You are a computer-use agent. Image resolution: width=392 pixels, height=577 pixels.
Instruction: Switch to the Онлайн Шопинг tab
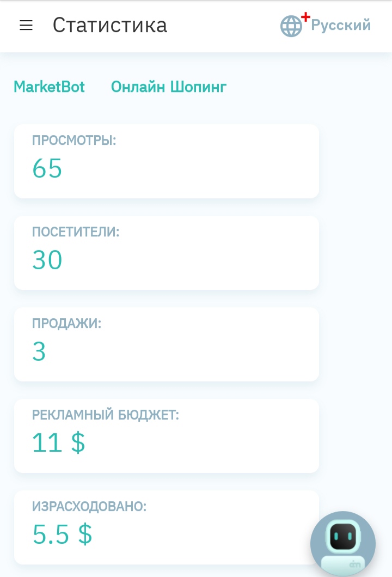[169, 87]
